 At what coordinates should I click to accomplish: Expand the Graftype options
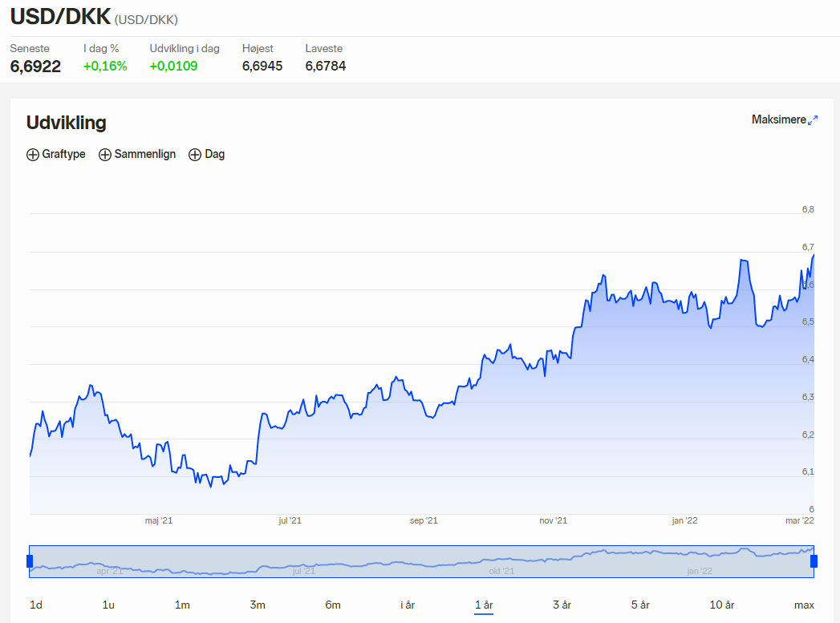[x=55, y=154]
